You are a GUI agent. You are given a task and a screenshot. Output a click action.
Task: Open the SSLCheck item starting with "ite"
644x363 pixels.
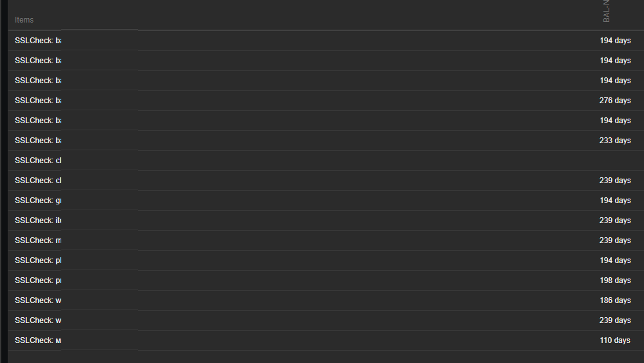click(38, 221)
